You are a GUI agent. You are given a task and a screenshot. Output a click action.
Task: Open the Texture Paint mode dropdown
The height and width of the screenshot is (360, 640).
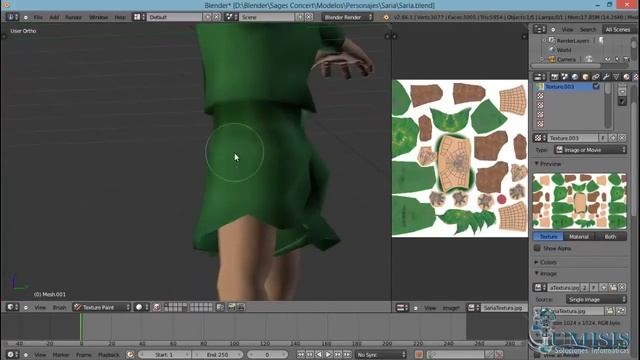pyautogui.click(x=102, y=307)
